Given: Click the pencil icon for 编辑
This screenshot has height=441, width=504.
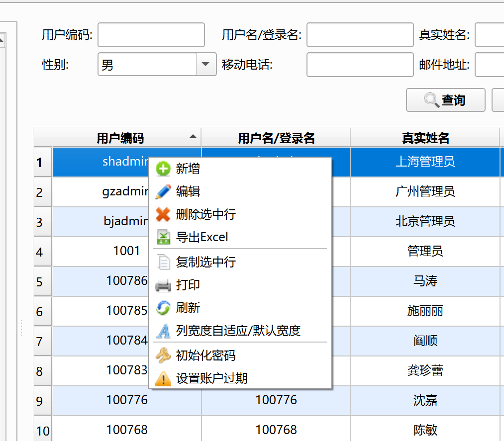Looking at the screenshot, I should pos(163,191).
